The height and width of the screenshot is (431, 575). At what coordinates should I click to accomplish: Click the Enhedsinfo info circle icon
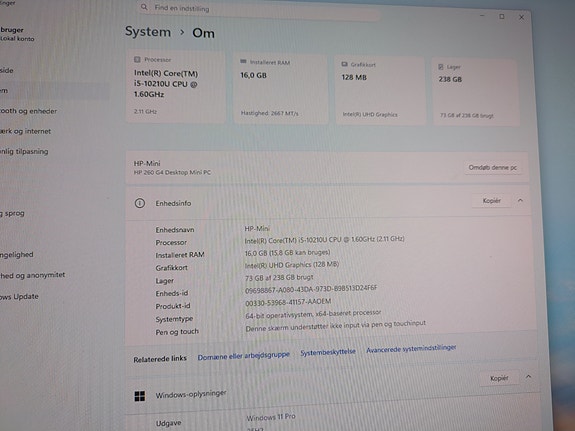point(140,203)
